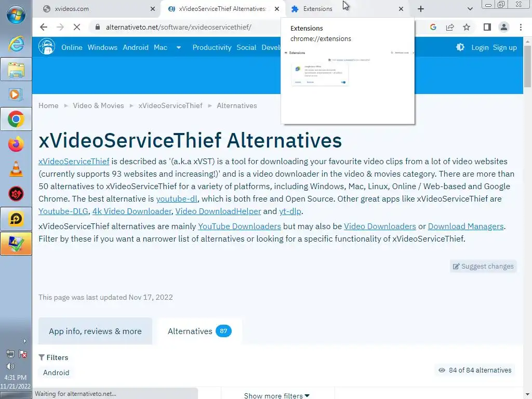Expand the platforms dropdown arrow after Mac
The image size is (532, 399).
[179, 47]
